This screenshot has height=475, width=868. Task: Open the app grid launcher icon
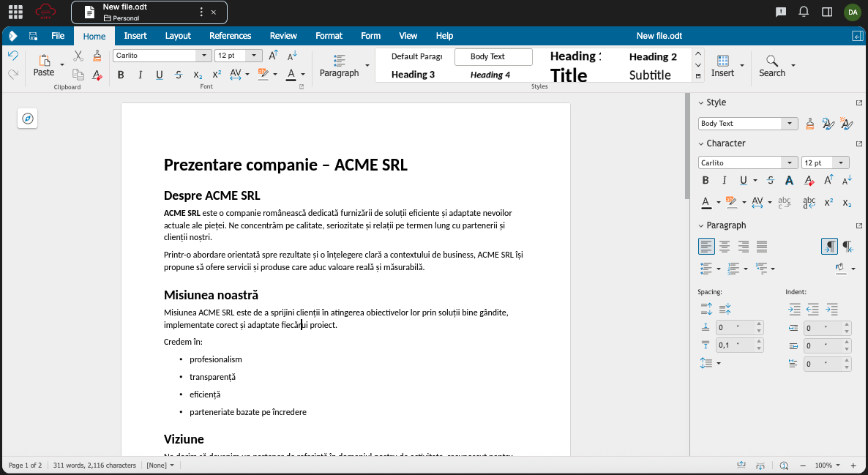[15, 12]
